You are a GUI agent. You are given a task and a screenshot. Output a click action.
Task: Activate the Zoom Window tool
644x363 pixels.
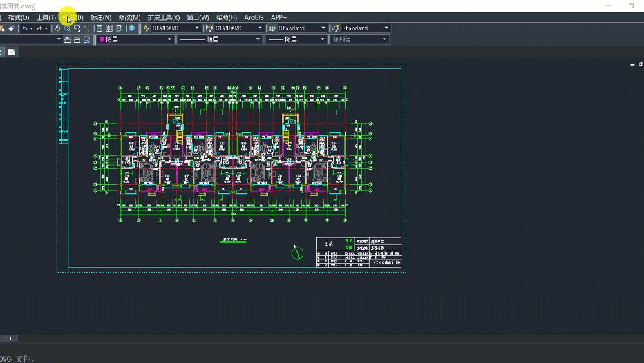pyautogui.click(x=77, y=28)
